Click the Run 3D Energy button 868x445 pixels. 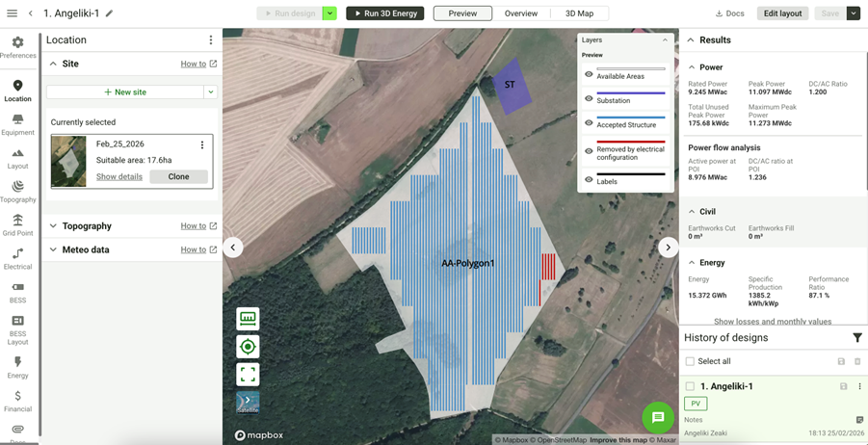385,13
